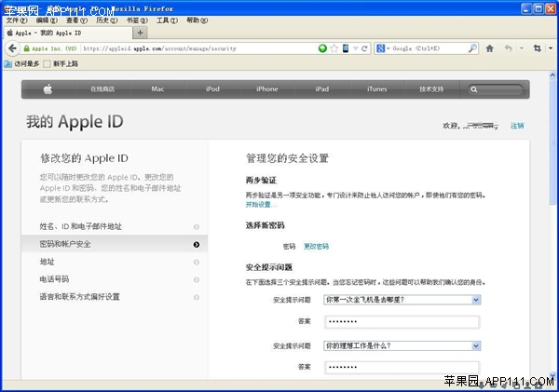
Task: Open the 书签 menu in menu bar
Action: coord(136,19)
